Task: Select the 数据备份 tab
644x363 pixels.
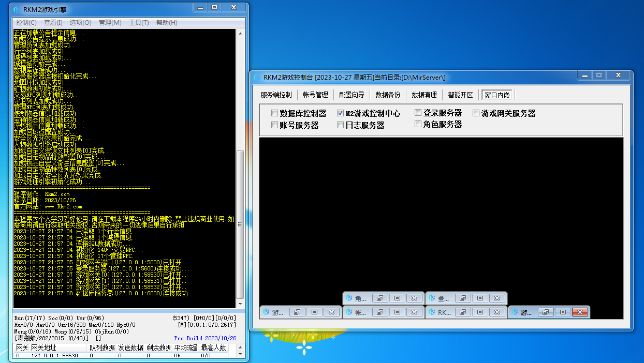Action: pyautogui.click(x=388, y=95)
